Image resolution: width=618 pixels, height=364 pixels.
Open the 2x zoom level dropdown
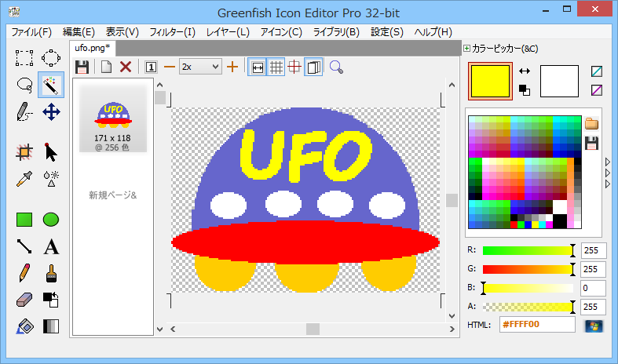point(200,67)
